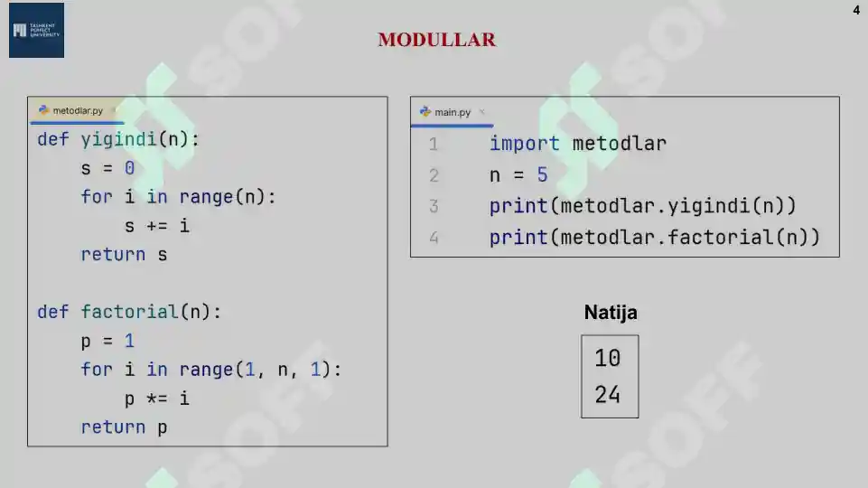The width and height of the screenshot is (868, 488).
Task: Click the MODULLAR slide title
Action: click(x=436, y=40)
